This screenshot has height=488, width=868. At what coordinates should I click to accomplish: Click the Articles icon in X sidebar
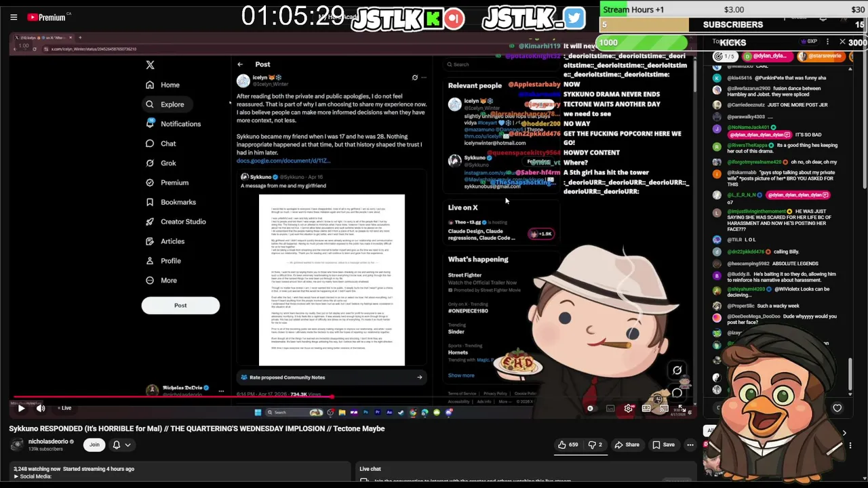click(x=150, y=241)
